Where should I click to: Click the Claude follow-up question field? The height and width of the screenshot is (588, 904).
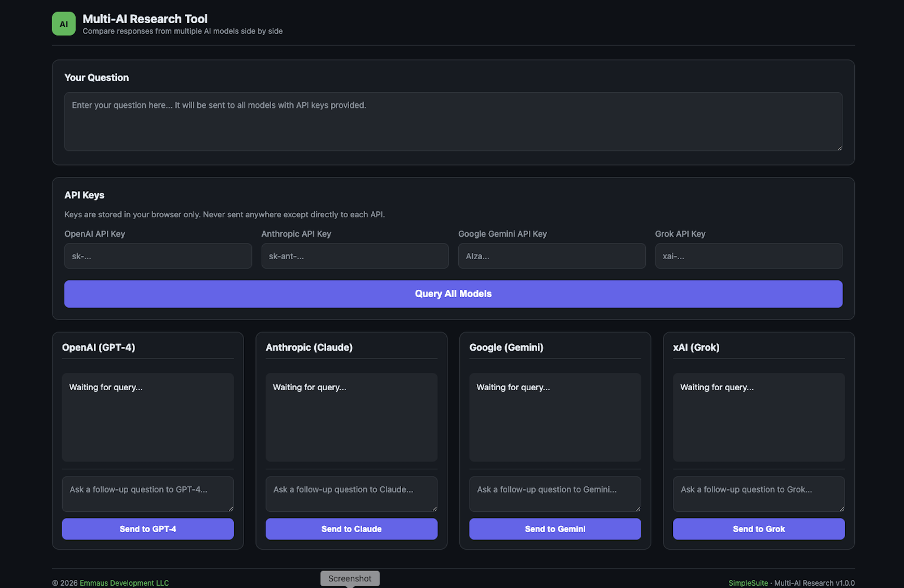tap(351, 494)
